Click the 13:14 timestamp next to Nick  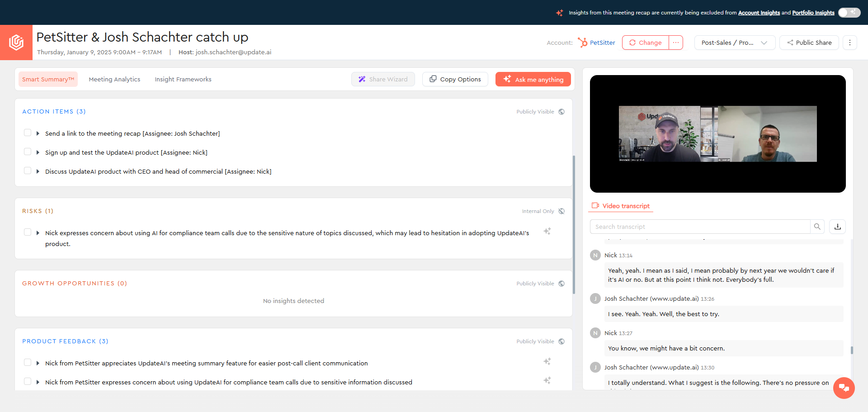[x=626, y=256]
